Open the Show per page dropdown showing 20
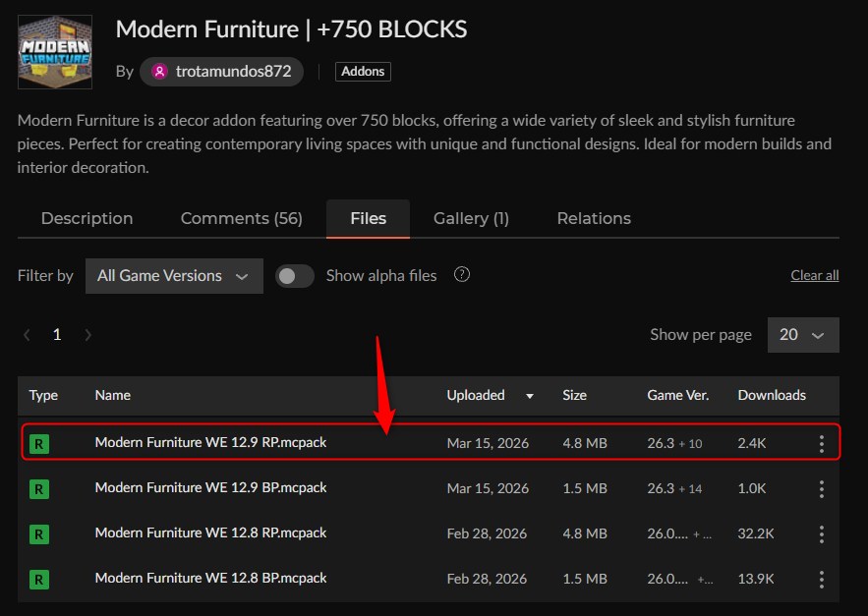Screen dimensions: 868x616 pyautogui.click(x=803, y=334)
